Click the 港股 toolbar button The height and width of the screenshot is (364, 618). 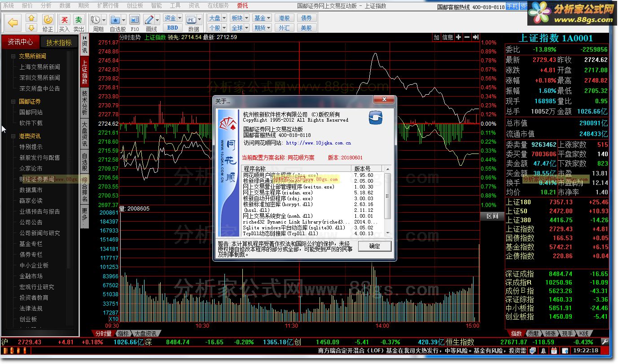point(284,18)
